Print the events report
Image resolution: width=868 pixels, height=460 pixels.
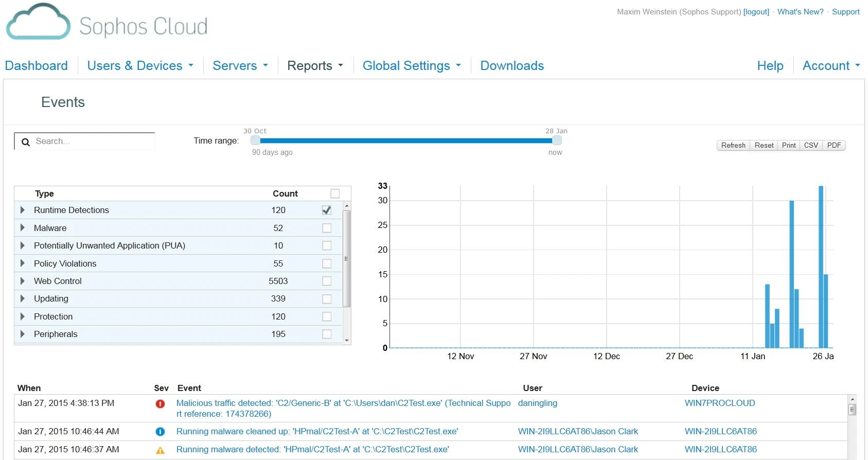(x=789, y=146)
